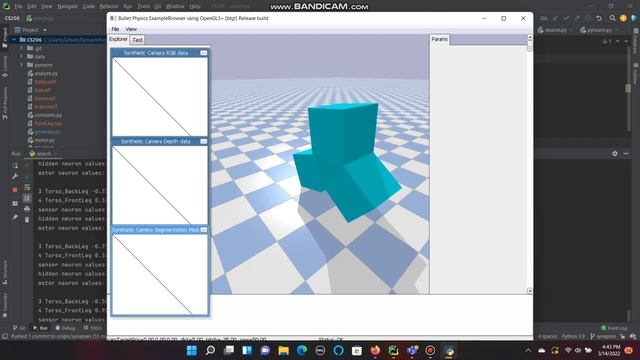This screenshot has width=640, height=360.
Task: Click the layout icon in Run panel sidebar
Action: coord(15,204)
